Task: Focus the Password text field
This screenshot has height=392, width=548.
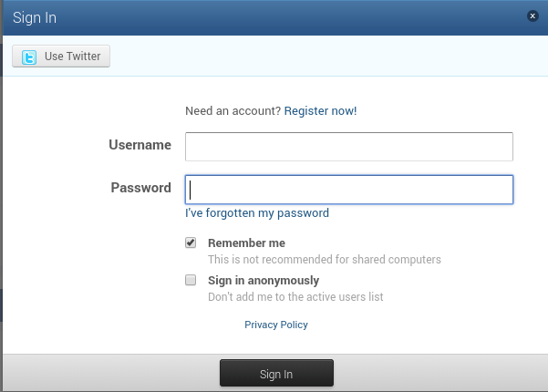Action: [349, 190]
